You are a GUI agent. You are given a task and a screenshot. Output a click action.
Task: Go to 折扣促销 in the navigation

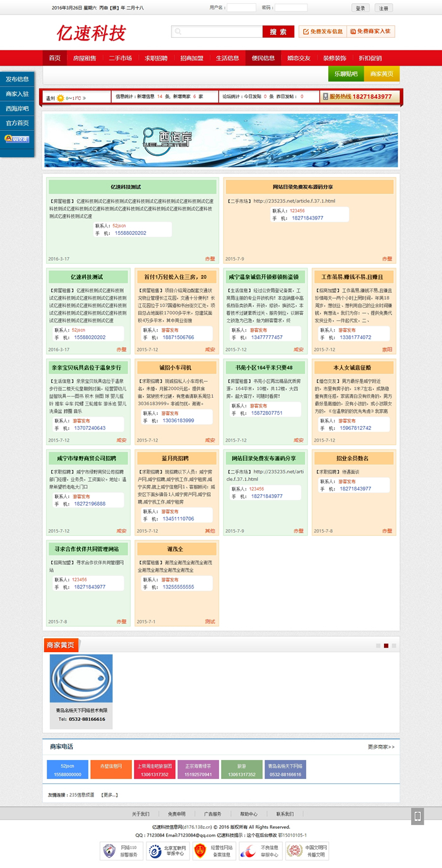(x=370, y=58)
